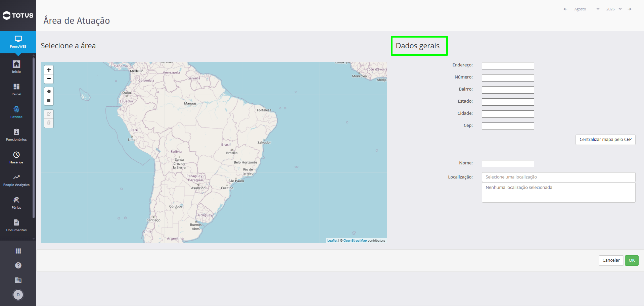Viewport: 644px width, 306px height.
Task: Click the Cancelar button
Action: tap(611, 260)
